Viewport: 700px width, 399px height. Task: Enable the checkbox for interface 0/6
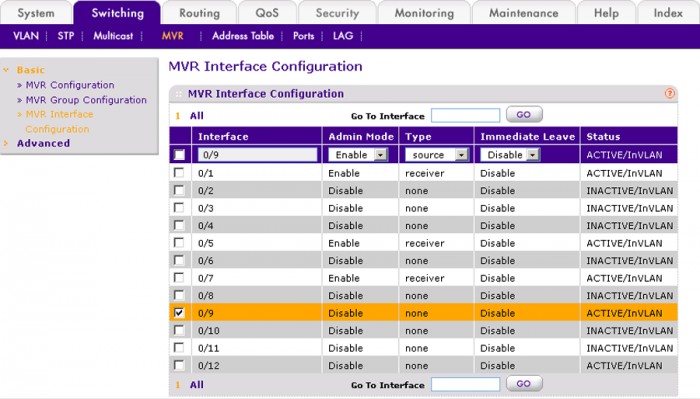point(179,260)
